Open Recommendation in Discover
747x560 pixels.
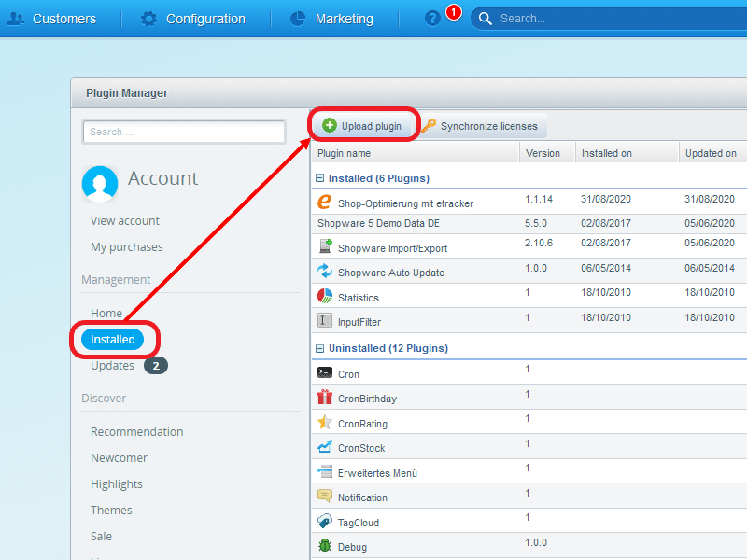click(136, 432)
